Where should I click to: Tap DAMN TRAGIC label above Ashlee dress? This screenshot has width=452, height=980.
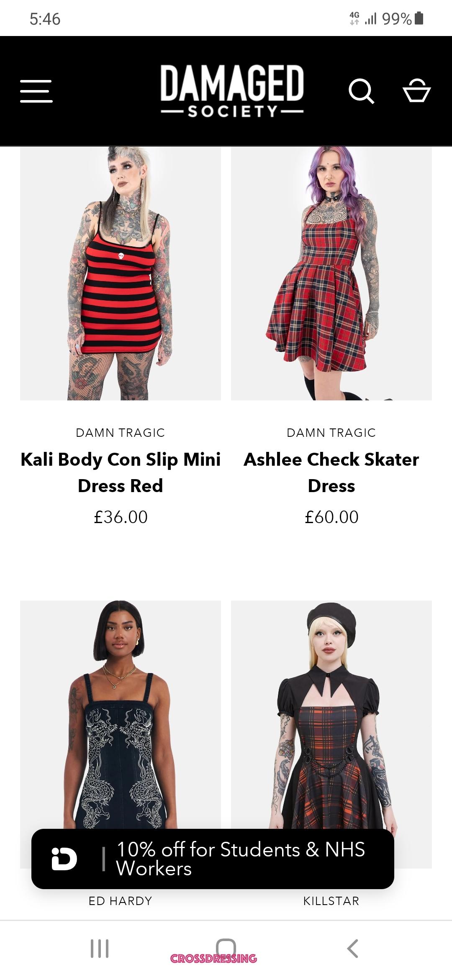coord(331,433)
